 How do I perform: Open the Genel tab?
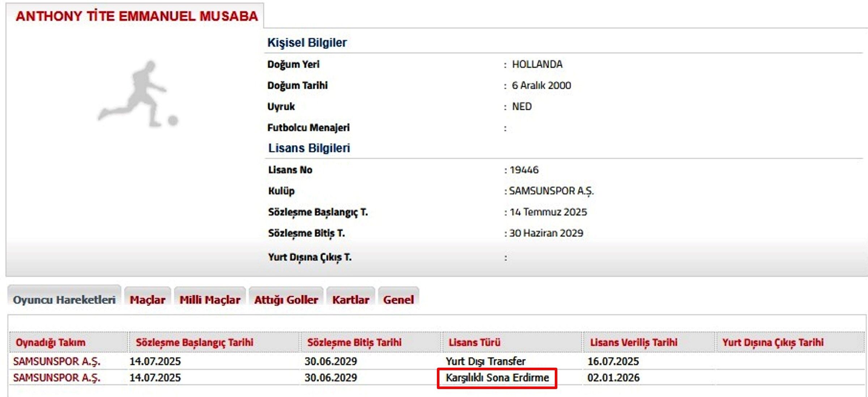point(399,300)
